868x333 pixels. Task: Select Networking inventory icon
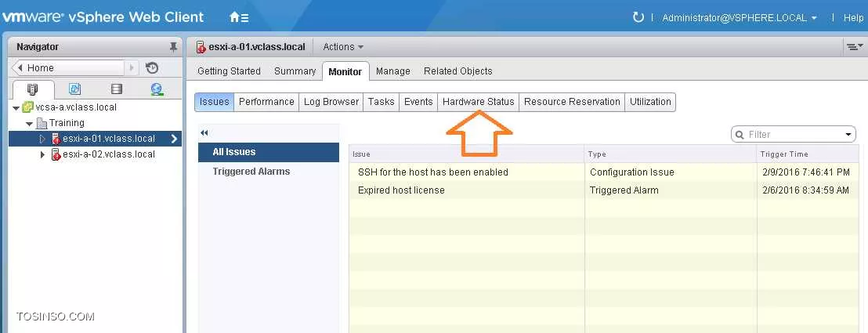[157, 89]
